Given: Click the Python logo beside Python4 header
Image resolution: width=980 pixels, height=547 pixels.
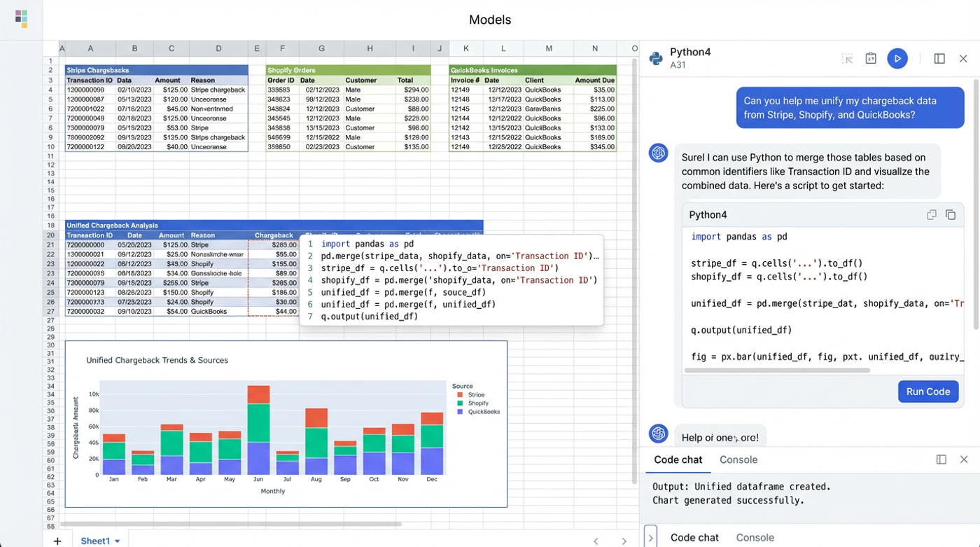Looking at the screenshot, I should pos(656,59).
